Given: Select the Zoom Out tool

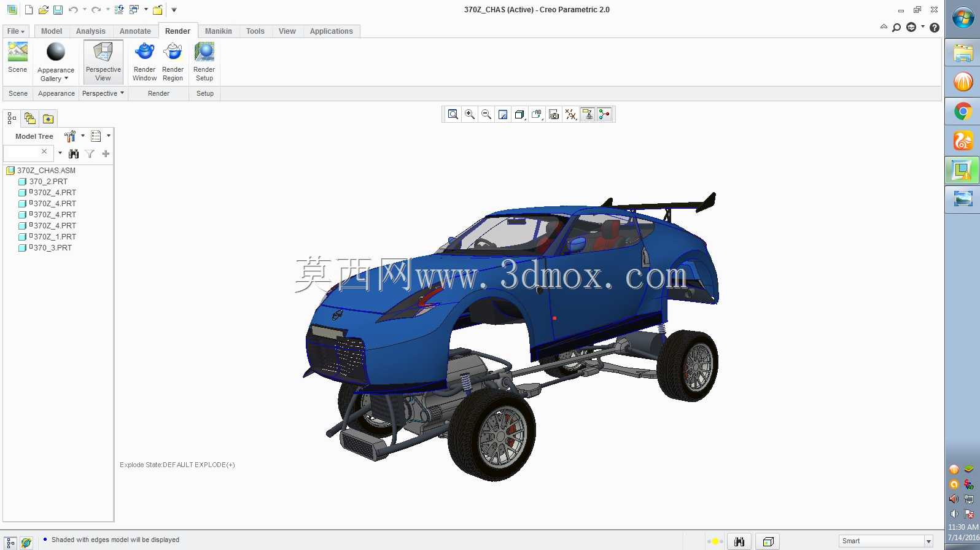Looking at the screenshot, I should pos(486,114).
